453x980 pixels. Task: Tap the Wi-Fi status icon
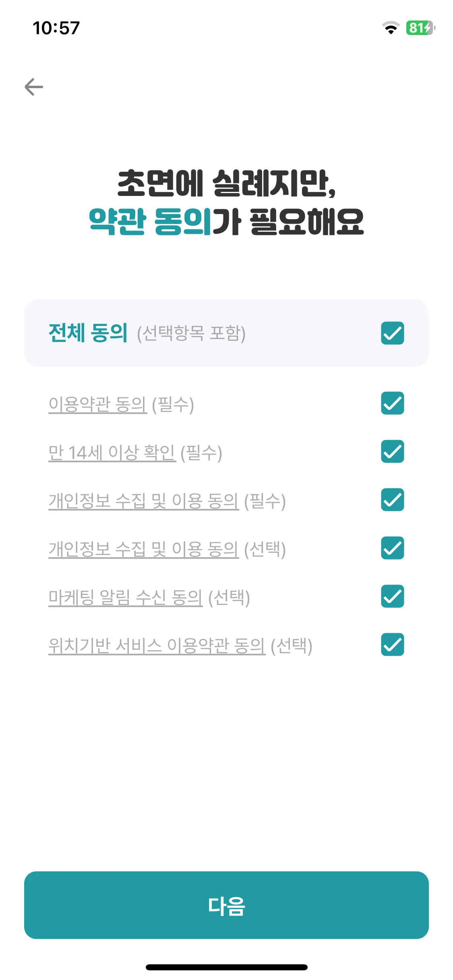[x=391, y=28]
